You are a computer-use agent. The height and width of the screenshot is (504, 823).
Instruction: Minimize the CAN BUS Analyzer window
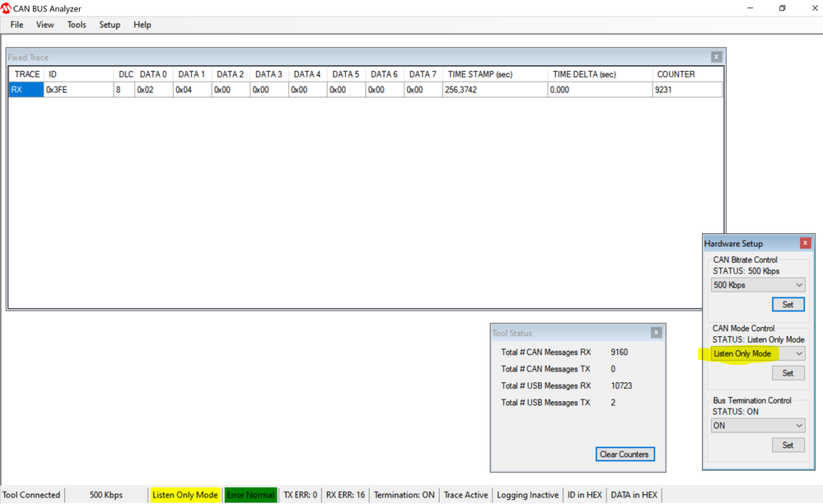(x=750, y=8)
